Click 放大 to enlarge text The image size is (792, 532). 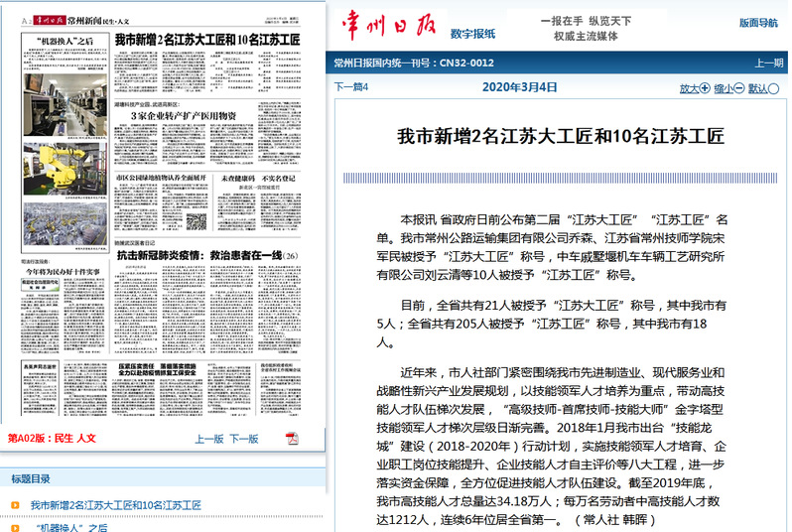[689, 89]
